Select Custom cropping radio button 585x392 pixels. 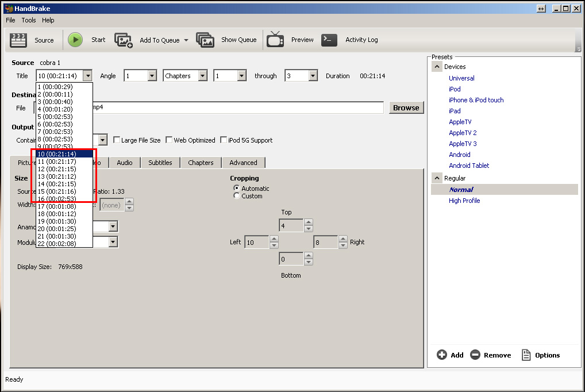236,195
